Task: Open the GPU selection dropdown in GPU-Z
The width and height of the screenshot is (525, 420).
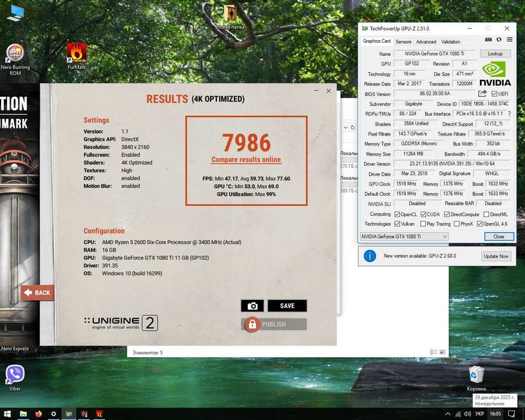Action: (x=404, y=236)
